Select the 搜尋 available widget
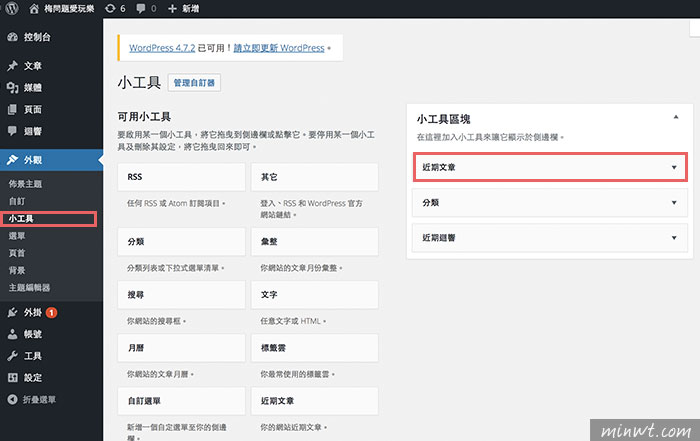This screenshot has width=700, height=441. (x=181, y=295)
